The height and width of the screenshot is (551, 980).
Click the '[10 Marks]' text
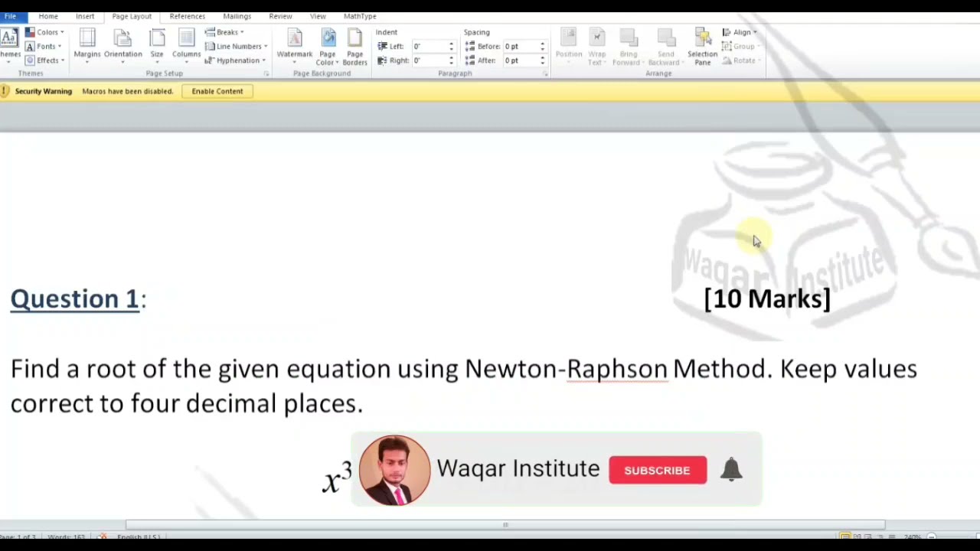(x=767, y=298)
